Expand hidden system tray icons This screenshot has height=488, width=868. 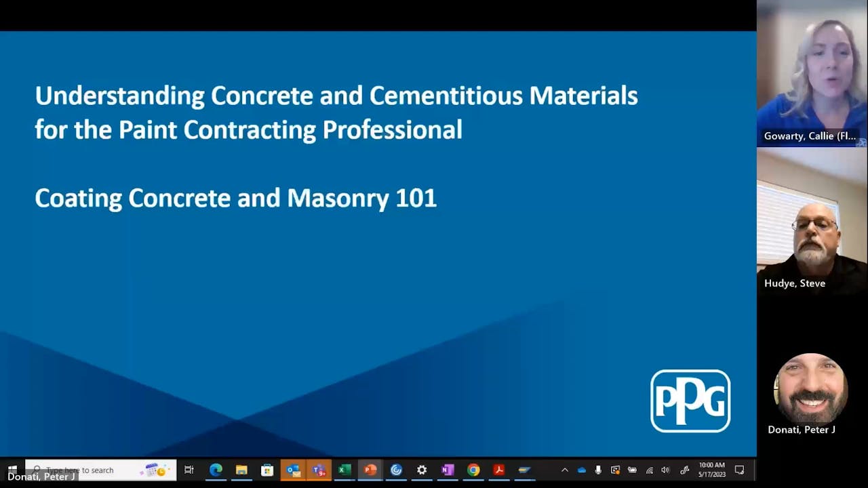click(564, 470)
